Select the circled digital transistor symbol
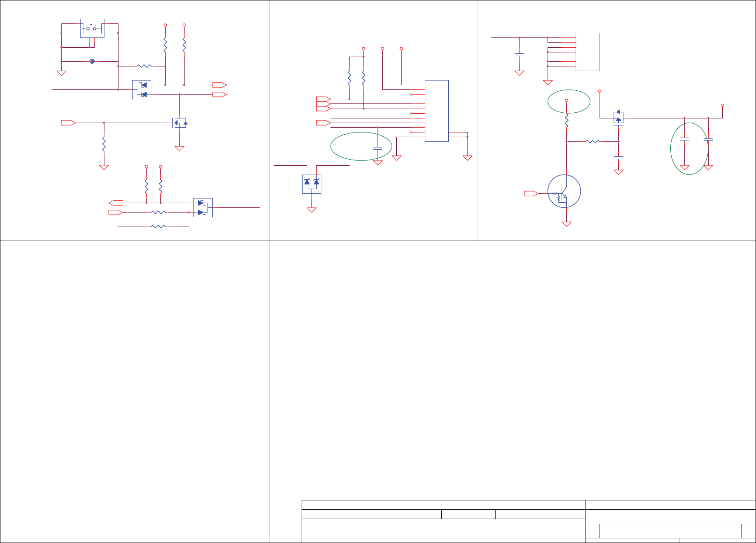 tap(564, 191)
